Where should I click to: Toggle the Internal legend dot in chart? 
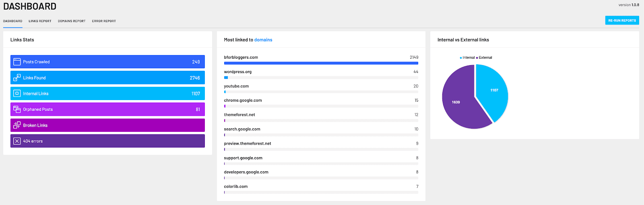pos(461,58)
